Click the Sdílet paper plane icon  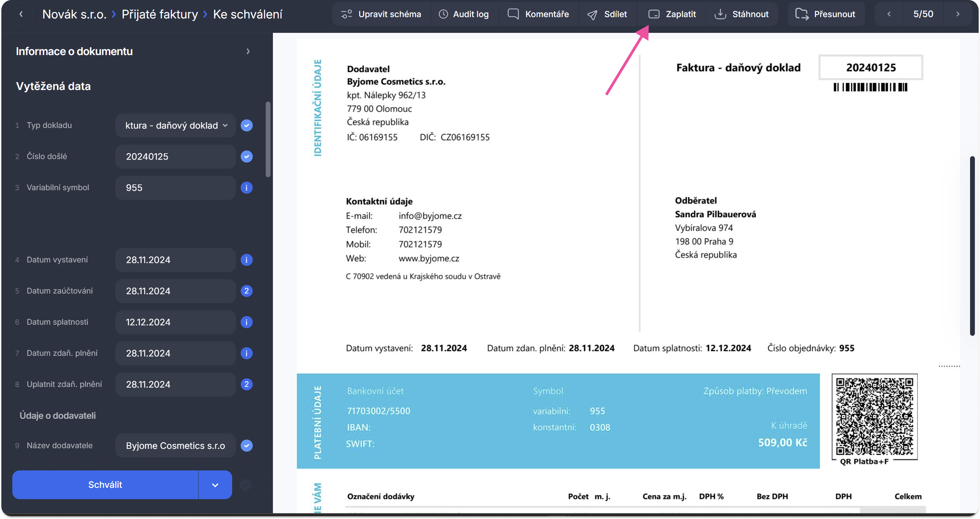pyautogui.click(x=592, y=14)
